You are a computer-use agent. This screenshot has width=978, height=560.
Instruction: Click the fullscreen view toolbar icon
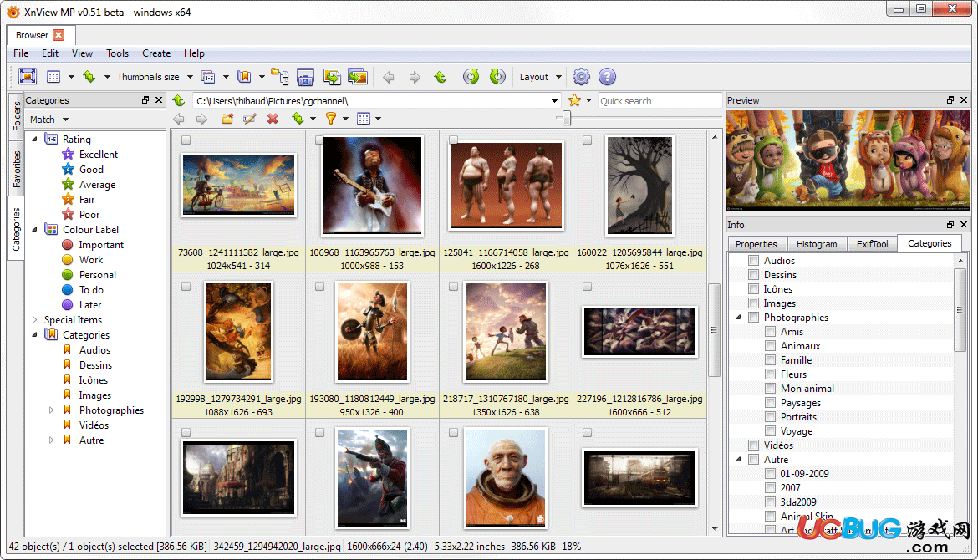pos(28,77)
